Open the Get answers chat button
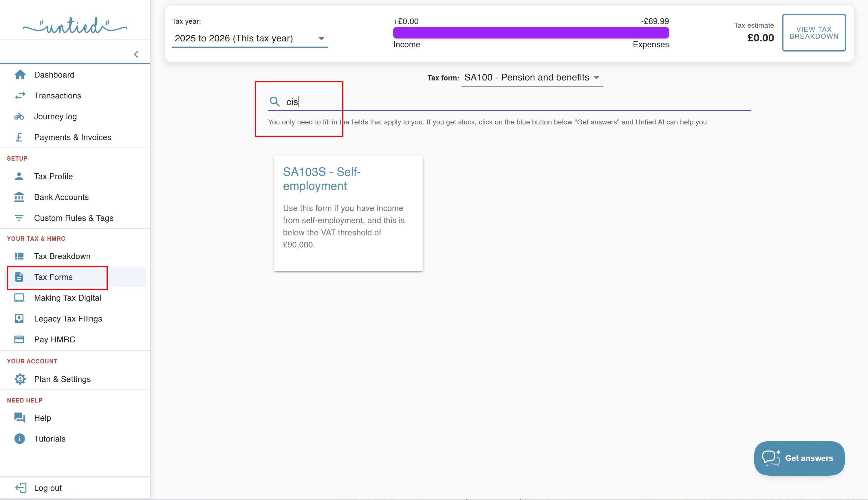The width and height of the screenshot is (868, 500). [x=799, y=458]
